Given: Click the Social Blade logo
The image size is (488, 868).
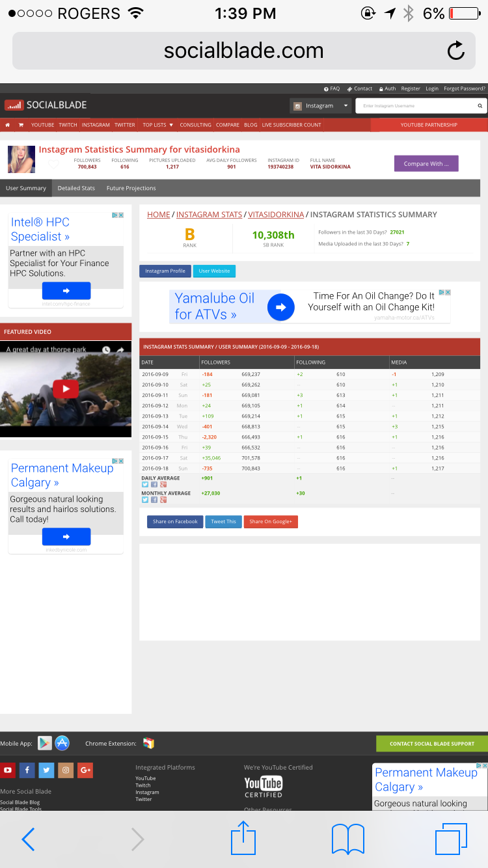Looking at the screenshot, I should tap(46, 105).
